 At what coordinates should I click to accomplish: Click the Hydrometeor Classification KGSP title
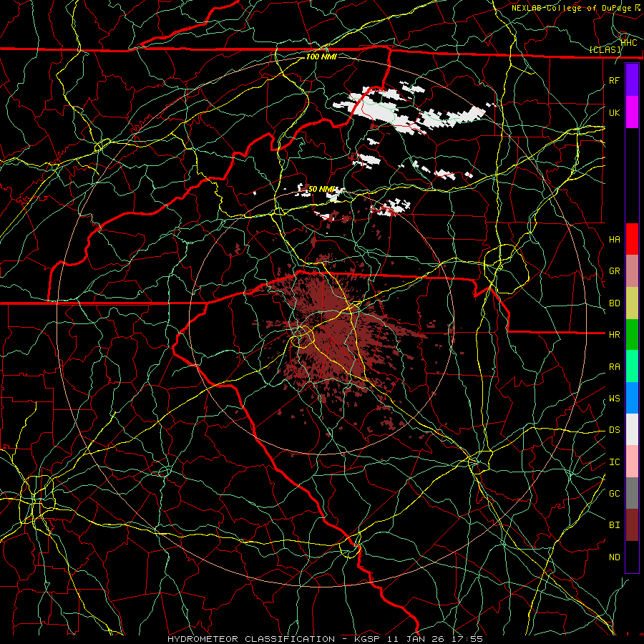pos(326,639)
